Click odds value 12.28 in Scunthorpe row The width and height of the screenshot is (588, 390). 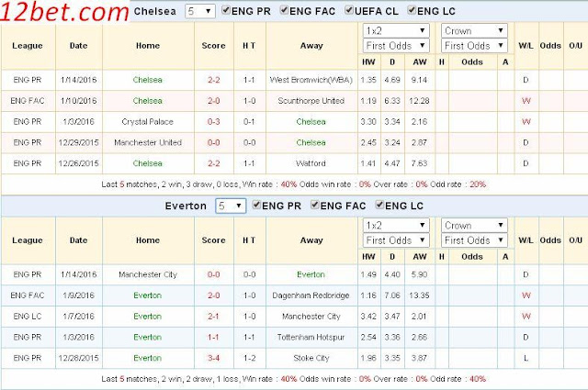[419, 101]
